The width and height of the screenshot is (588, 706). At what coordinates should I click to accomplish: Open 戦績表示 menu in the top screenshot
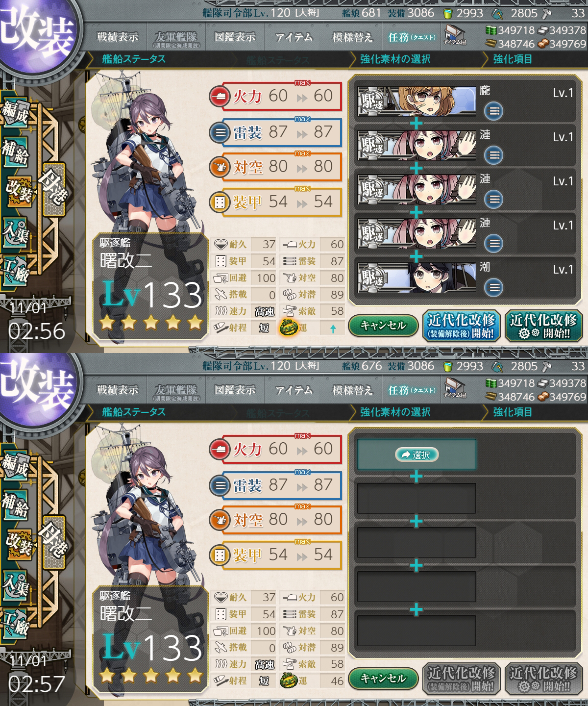coord(118,37)
